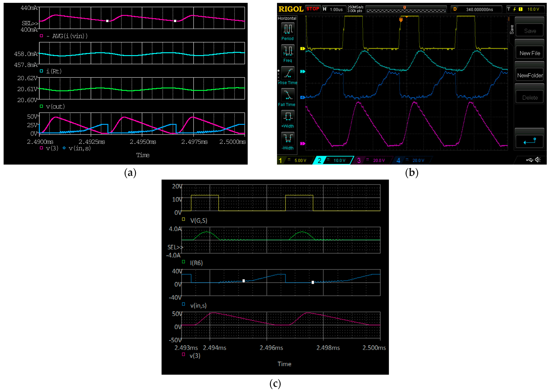This screenshot has width=550, height=392.
Task: Click the speaker sound icon
Action: [538, 160]
